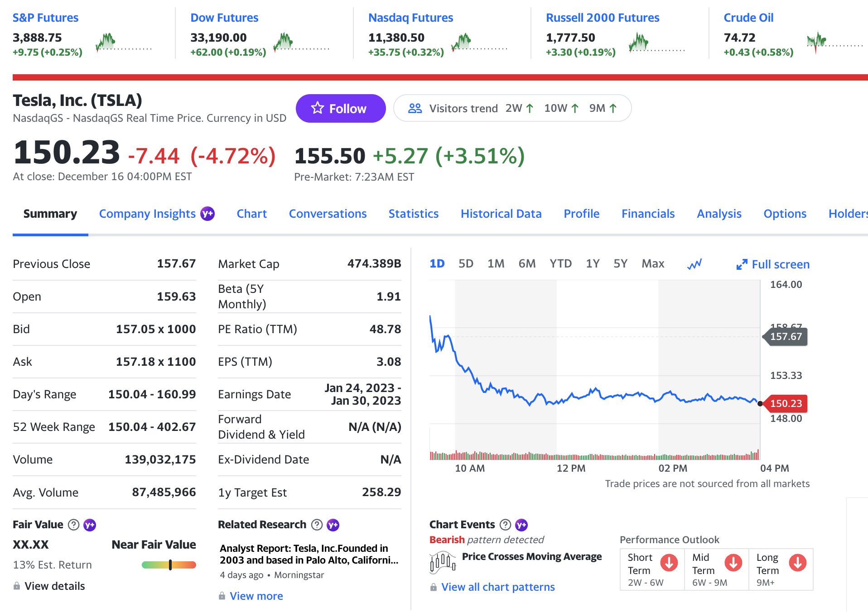Click the Fair Value gradient indicator bar
Viewport: 868px width, 612px height.
coord(169,565)
